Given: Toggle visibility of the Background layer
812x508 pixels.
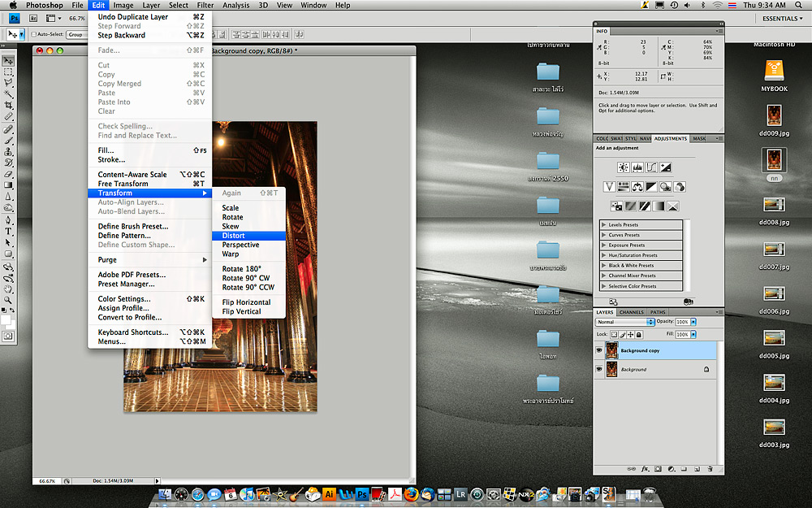Looking at the screenshot, I should point(599,370).
